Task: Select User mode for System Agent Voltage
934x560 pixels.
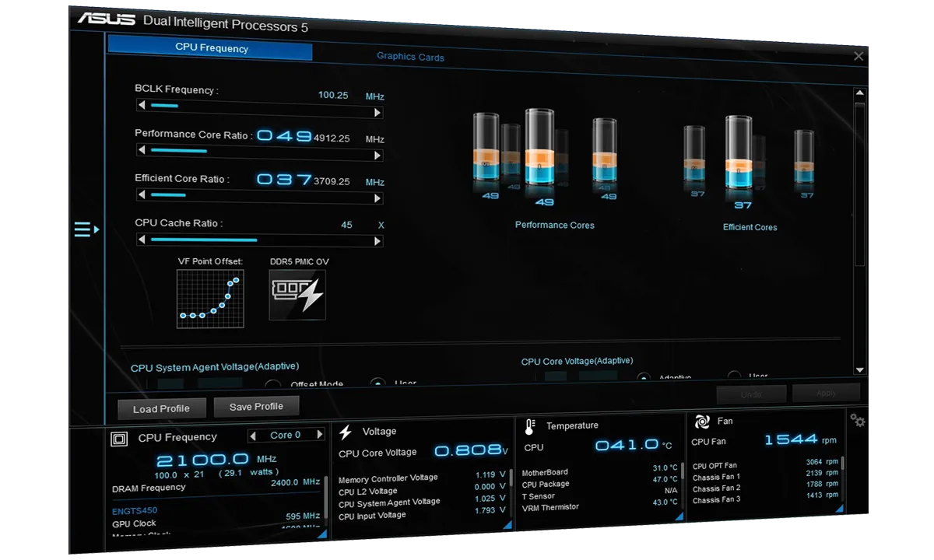Action: click(377, 383)
